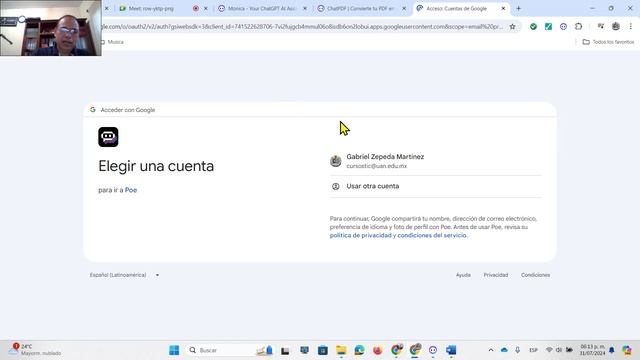Open File Explorer from the taskbar
The height and width of the screenshot is (360, 640).
coord(341,350)
